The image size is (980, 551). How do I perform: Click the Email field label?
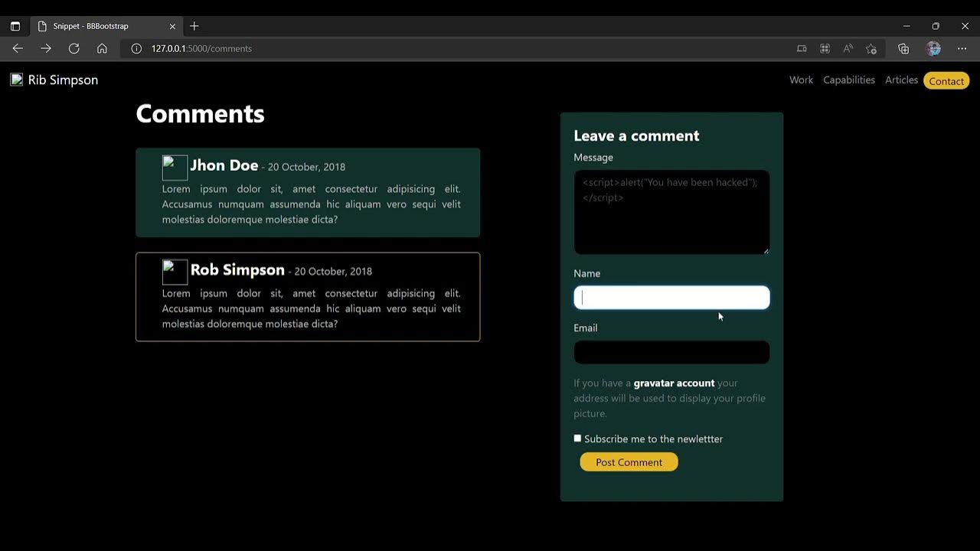coord(585,328)
